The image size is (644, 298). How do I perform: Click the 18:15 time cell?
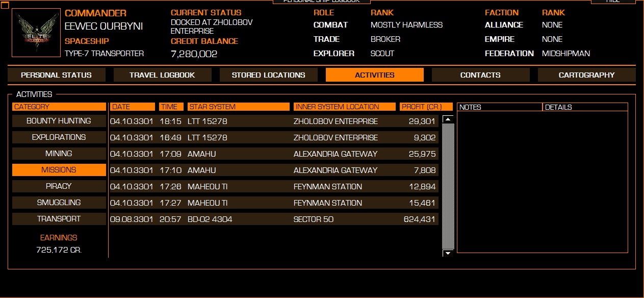pos(170,121)
